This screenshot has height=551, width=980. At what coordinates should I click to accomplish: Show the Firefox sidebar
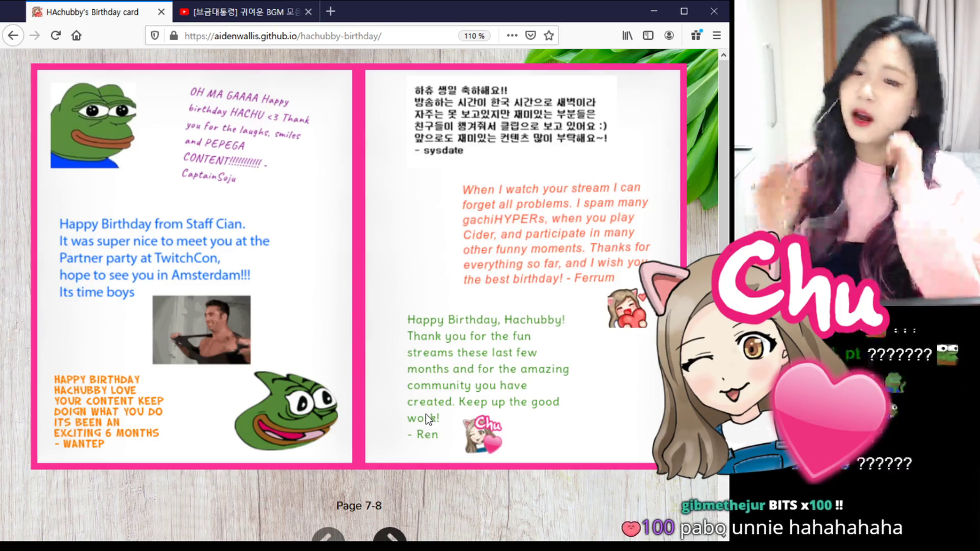point(648,36)
